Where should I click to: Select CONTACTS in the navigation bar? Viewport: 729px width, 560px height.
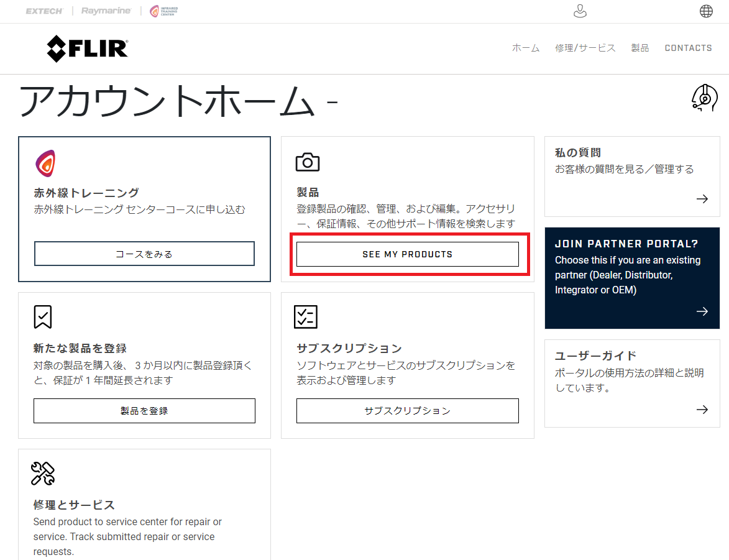pyautogui.click(x=688, y=48)
